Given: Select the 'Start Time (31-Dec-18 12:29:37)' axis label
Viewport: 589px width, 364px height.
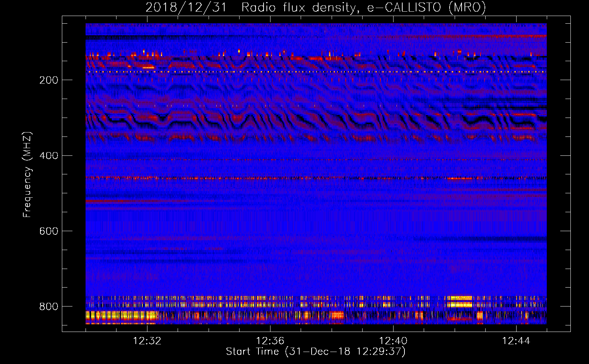Looking at the screenshot, I should [316, 352].
